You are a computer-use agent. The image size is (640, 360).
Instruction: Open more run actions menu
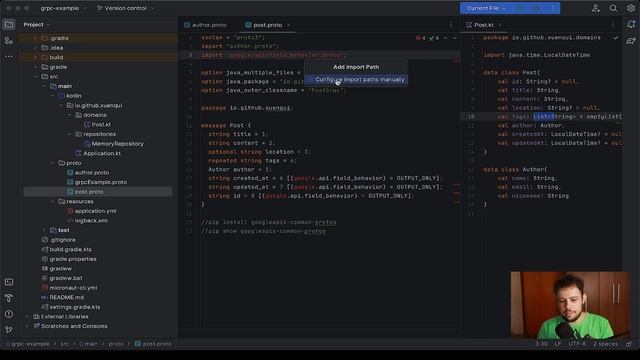(553, 8)
